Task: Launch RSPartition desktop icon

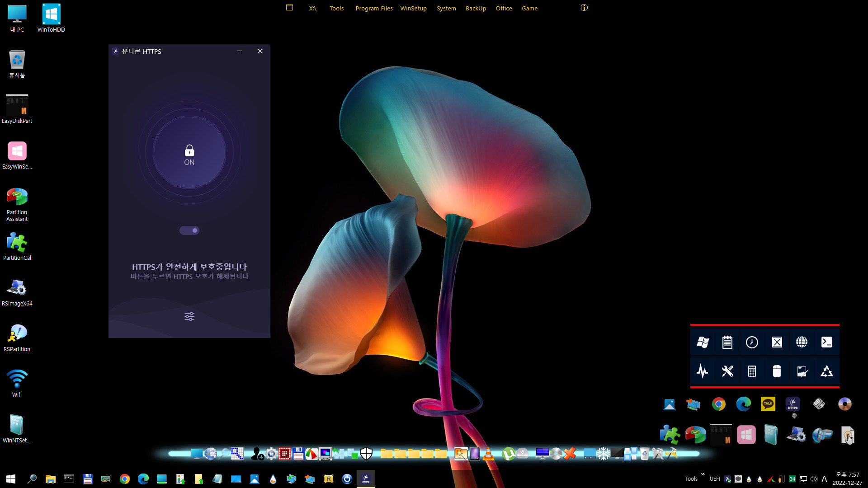Action: [17, 338]
